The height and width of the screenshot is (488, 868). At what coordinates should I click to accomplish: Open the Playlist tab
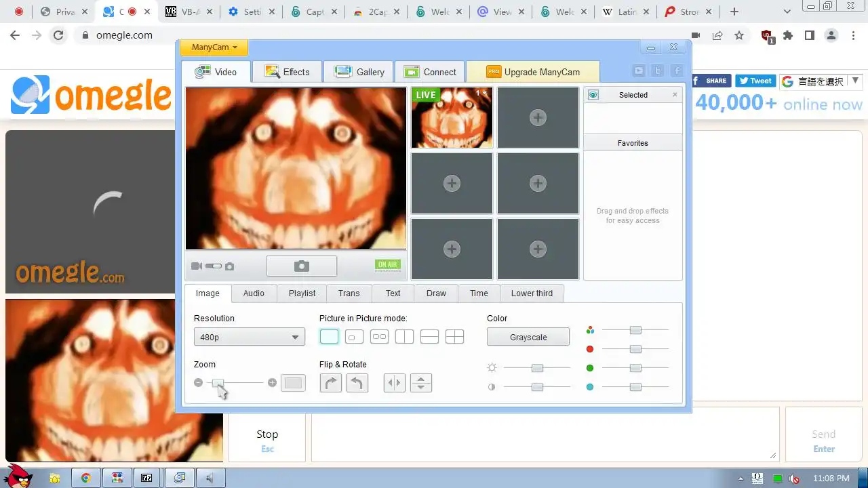302,293
